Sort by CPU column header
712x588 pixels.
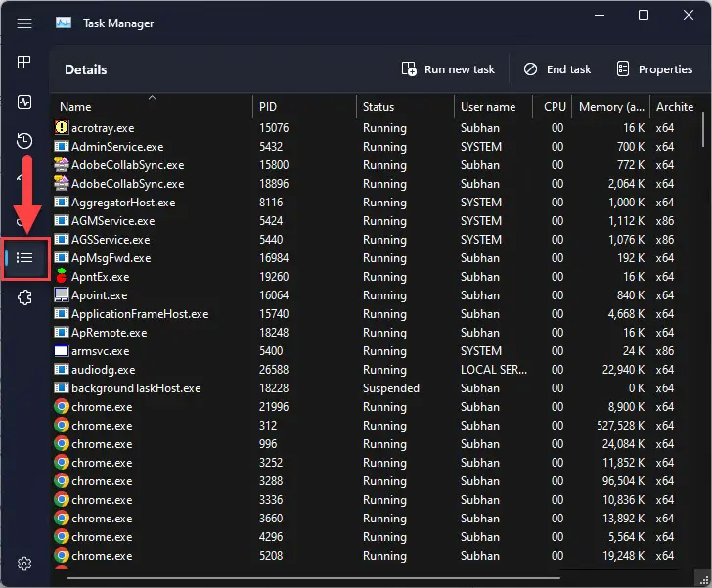click(553, 107)
